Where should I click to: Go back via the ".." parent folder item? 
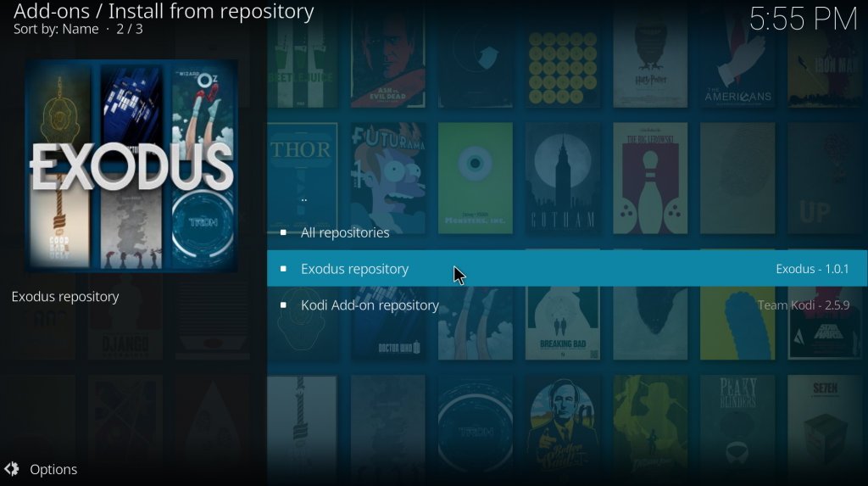pos(567,196)
